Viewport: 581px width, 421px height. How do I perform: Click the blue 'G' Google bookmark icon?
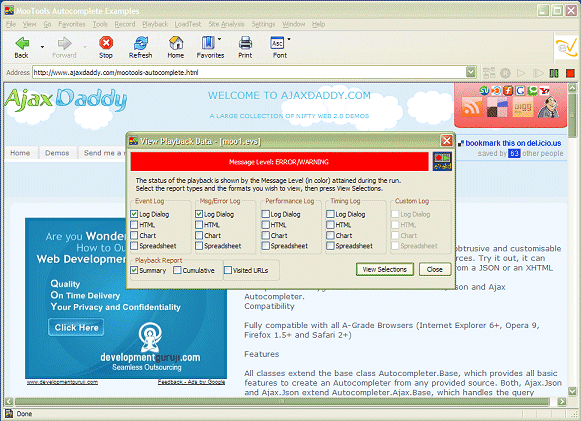coord(520,90)
